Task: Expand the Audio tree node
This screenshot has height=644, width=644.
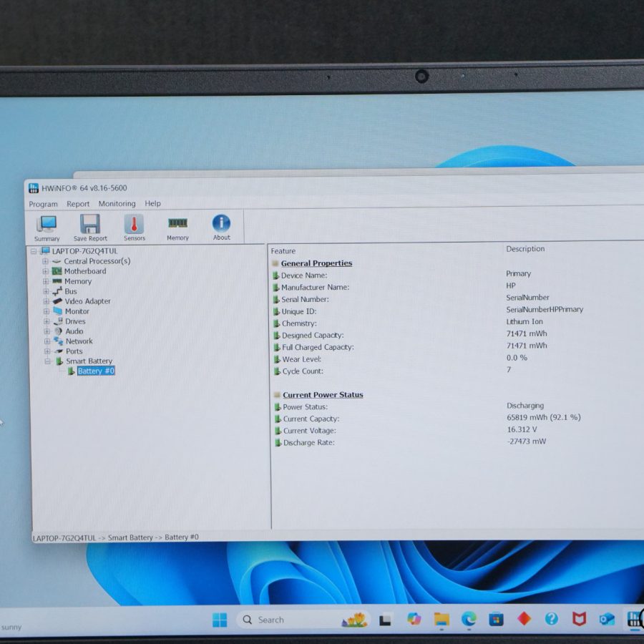Action: pos(47,331)
